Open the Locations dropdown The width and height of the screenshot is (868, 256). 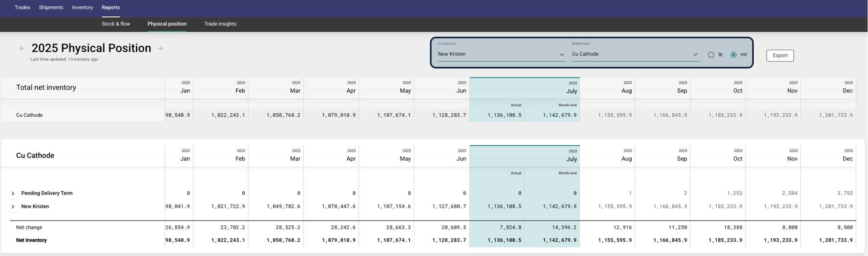[x=501, y=54]
